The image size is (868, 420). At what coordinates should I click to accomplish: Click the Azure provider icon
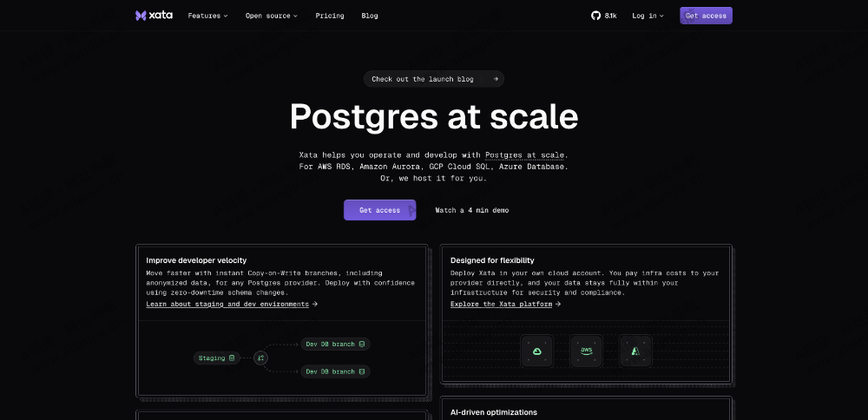pos(635,351)
